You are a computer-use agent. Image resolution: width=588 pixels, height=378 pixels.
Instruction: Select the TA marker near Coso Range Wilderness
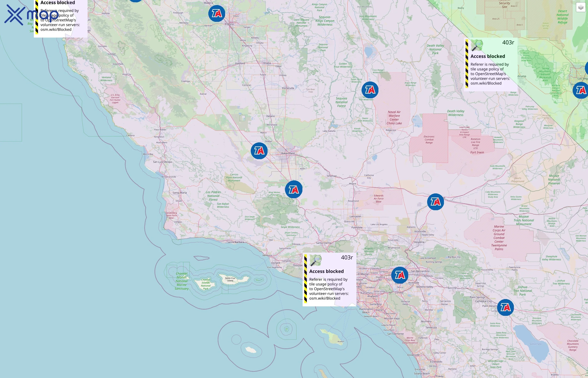tap(370, 90)
